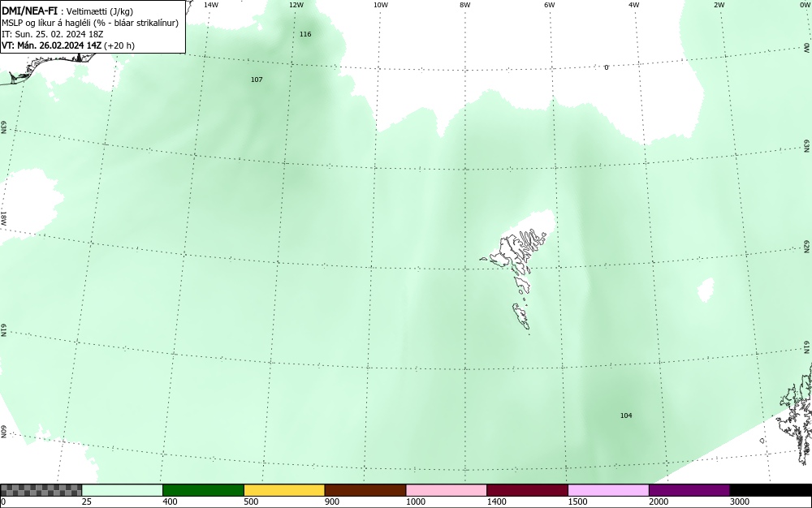Click the map value label 116
This screenshot has width=812, height=508.
click(305, 34)
